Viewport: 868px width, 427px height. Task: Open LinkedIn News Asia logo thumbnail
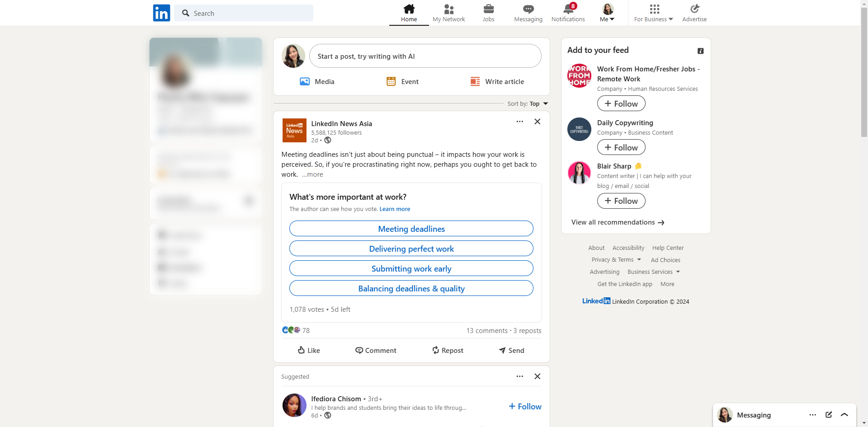294,131
